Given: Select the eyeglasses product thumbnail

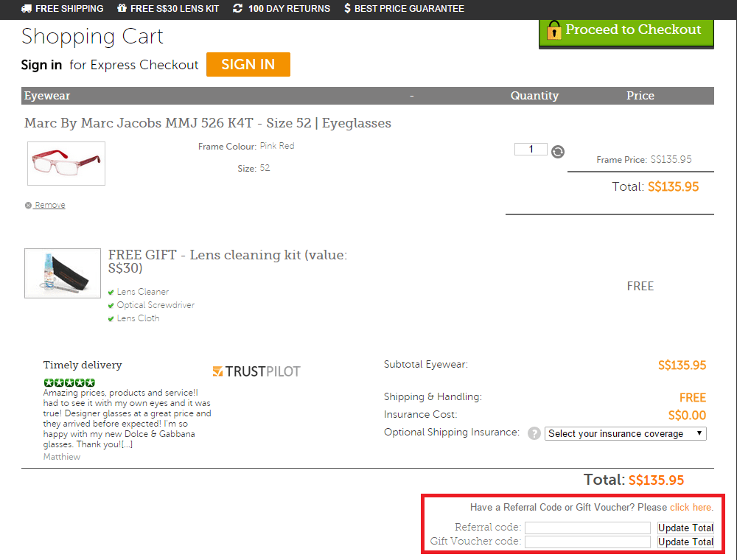Looking at the screenshot, I should [66, 163].
